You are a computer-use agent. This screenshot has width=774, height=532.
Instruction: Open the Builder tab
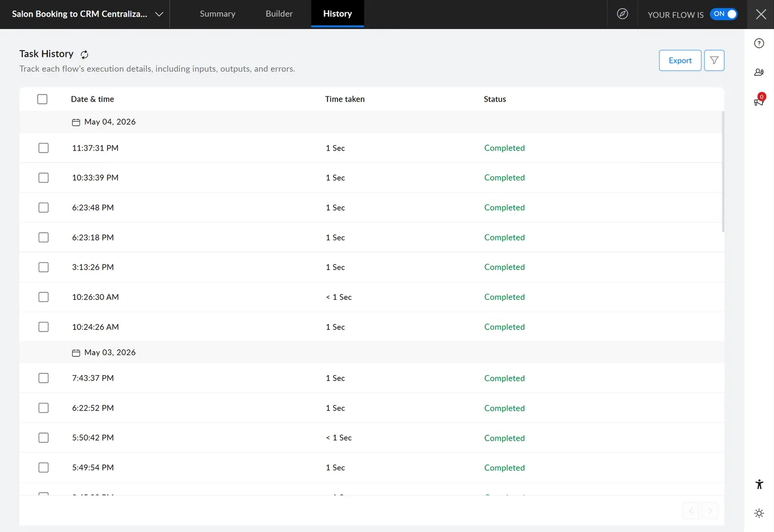[x=279, y=14]
